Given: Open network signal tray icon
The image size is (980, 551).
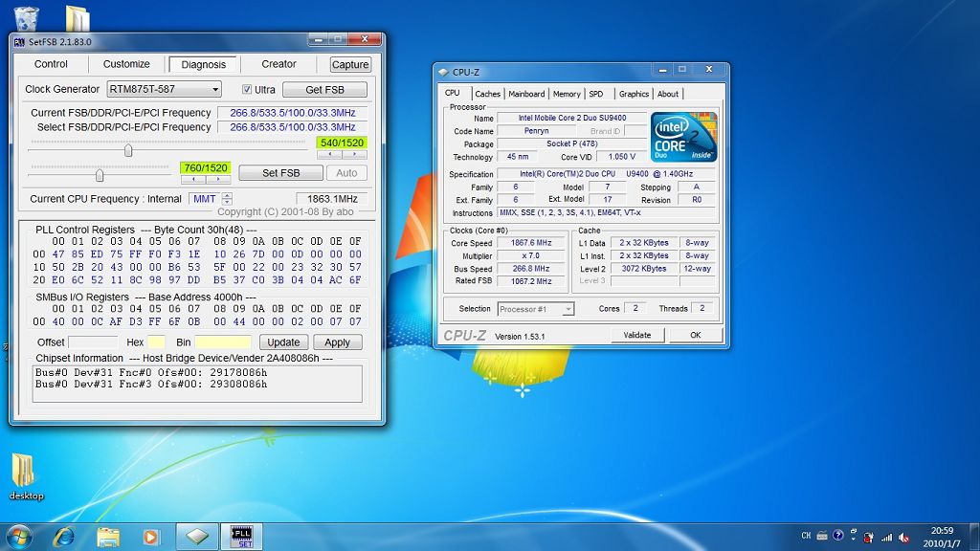Looking at the screenshot, I should click(887, 537).
